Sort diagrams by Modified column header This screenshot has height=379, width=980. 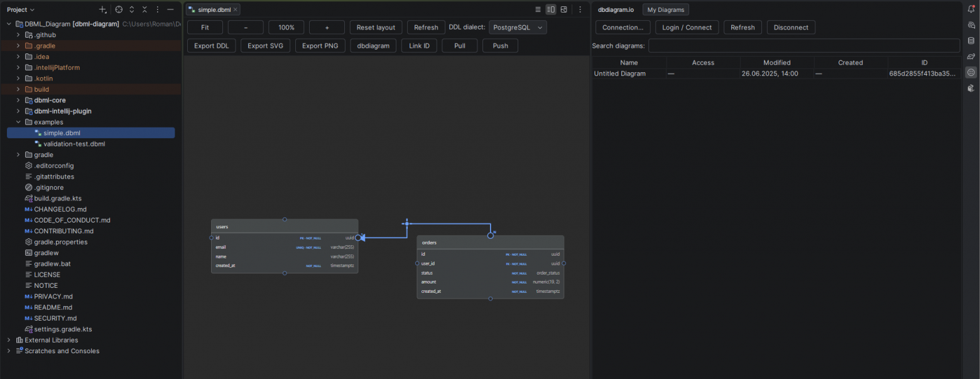[x=777, y=62]
